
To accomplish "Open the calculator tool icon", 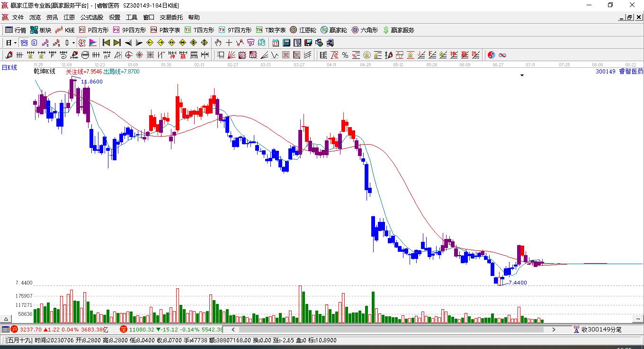I will (286, 43).
